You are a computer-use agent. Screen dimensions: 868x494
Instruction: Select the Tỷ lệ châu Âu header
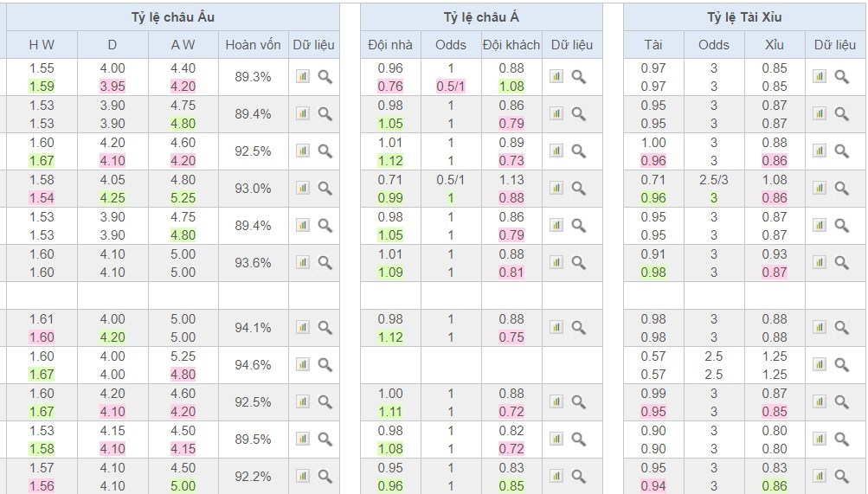point(173,17)
